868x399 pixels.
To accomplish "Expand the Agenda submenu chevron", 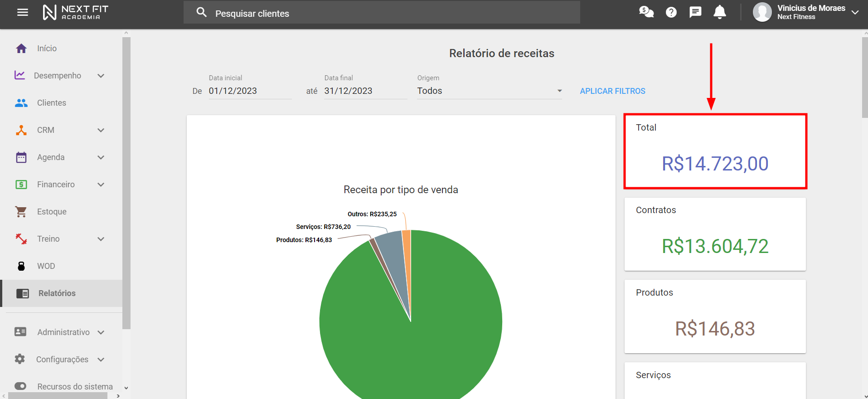I will pyautogui.click(x=101, y=157).
